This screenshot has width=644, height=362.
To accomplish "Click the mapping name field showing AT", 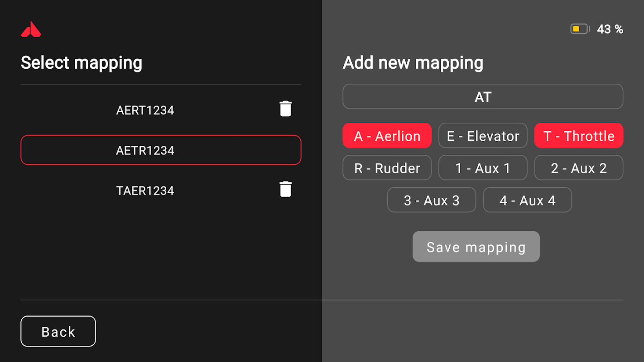I will click(x=483, y=97).
